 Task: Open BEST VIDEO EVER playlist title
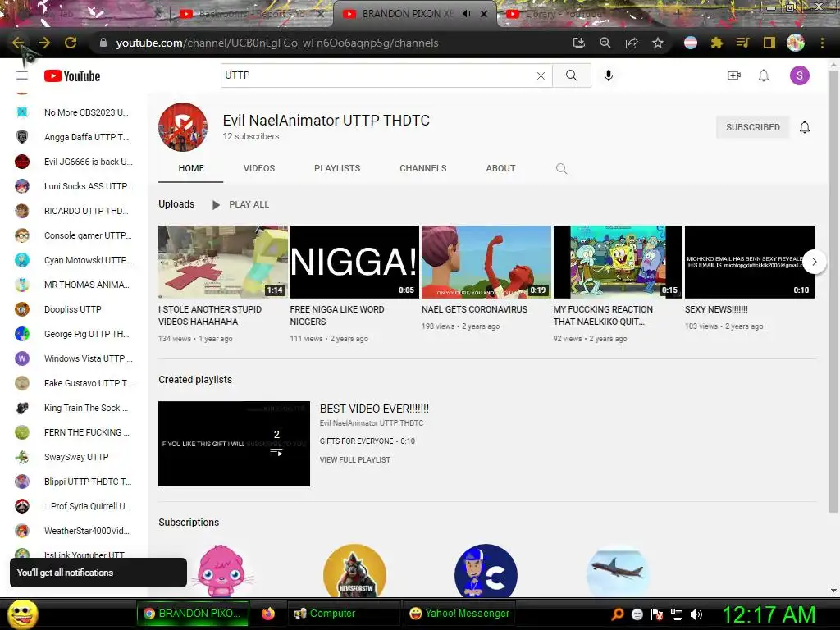[374, 409]
